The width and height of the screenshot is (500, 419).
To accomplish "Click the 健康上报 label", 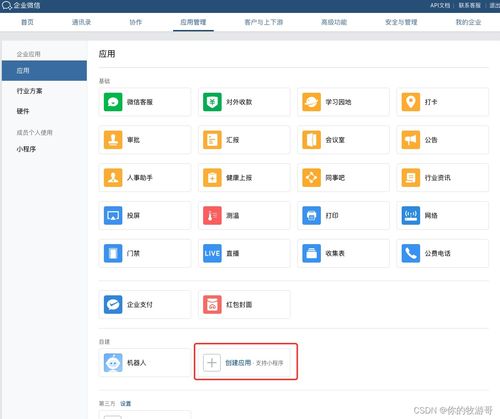I will (x=239, y=178).
